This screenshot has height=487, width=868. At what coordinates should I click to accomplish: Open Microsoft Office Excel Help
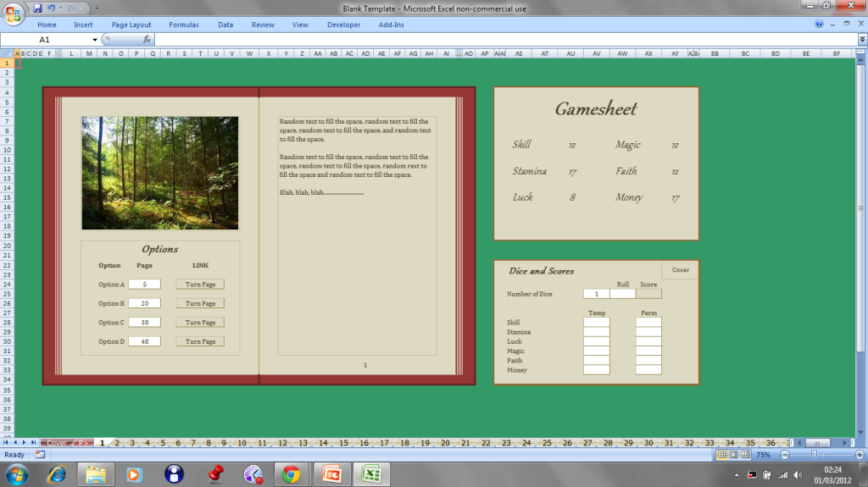pyautogui.click(x=819, y=25)
